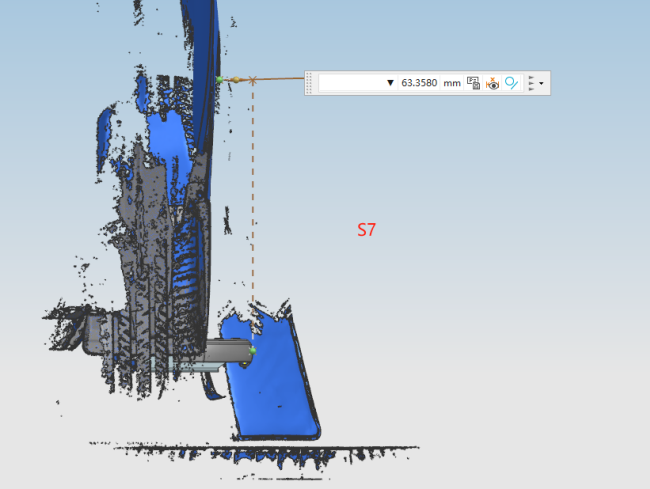650x489 pixels.
Task: Click the yellow sphere handle on measurement line
Action: pyautogui.click(x=235, y=79)
